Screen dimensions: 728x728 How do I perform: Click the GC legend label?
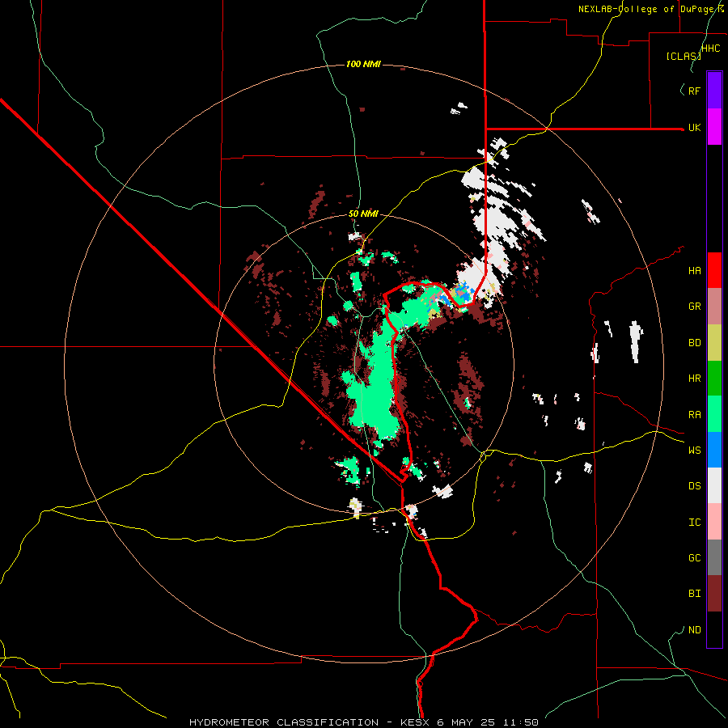click(694, 558)
